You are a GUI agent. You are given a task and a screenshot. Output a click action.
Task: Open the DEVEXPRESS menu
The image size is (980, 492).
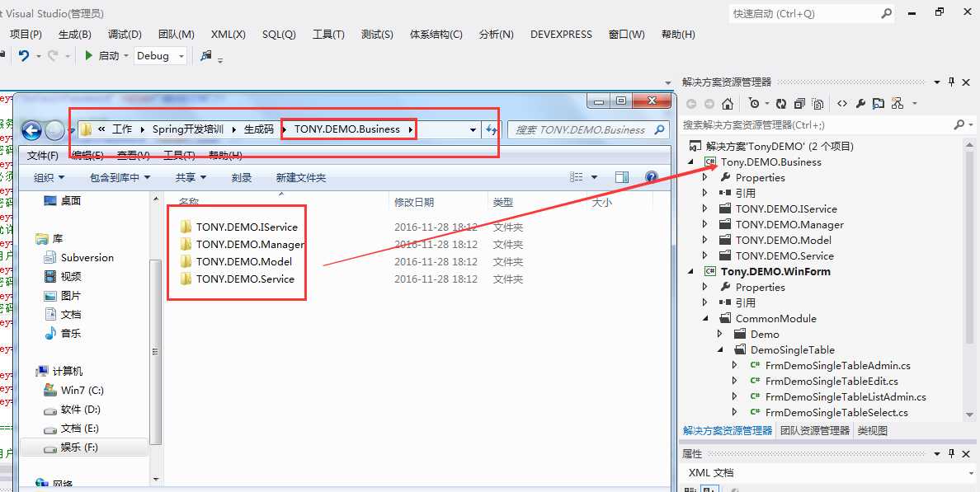tap(561, 35)
